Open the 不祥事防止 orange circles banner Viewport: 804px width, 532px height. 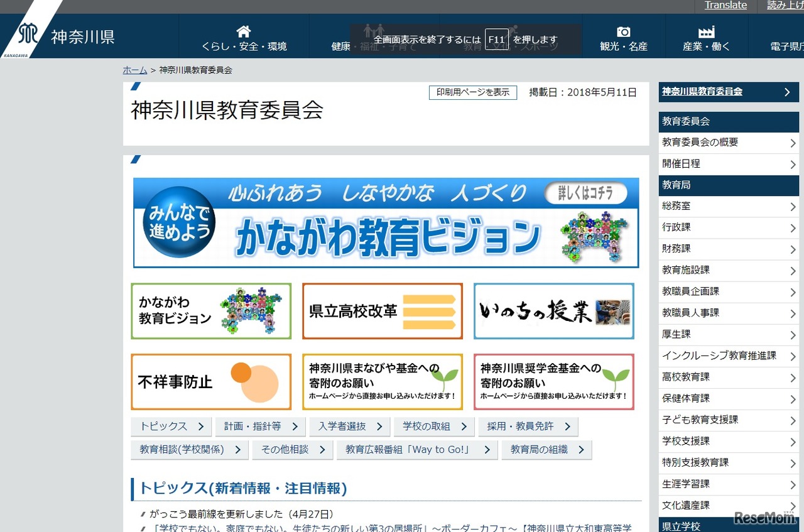211,382
